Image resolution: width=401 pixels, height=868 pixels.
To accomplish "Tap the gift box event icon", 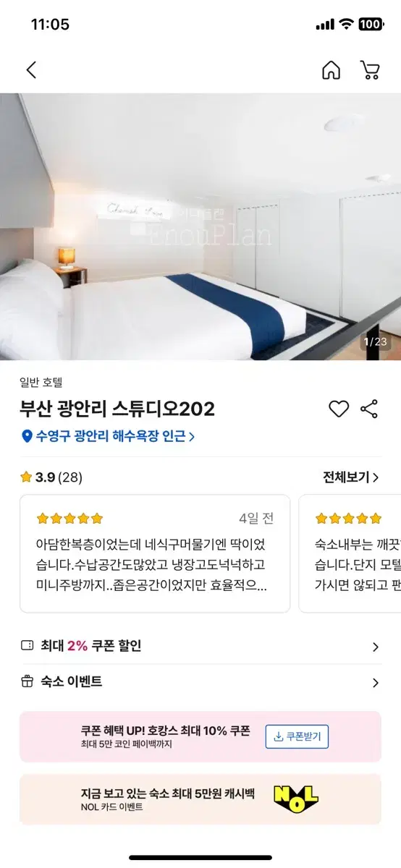I will point(28,681).
